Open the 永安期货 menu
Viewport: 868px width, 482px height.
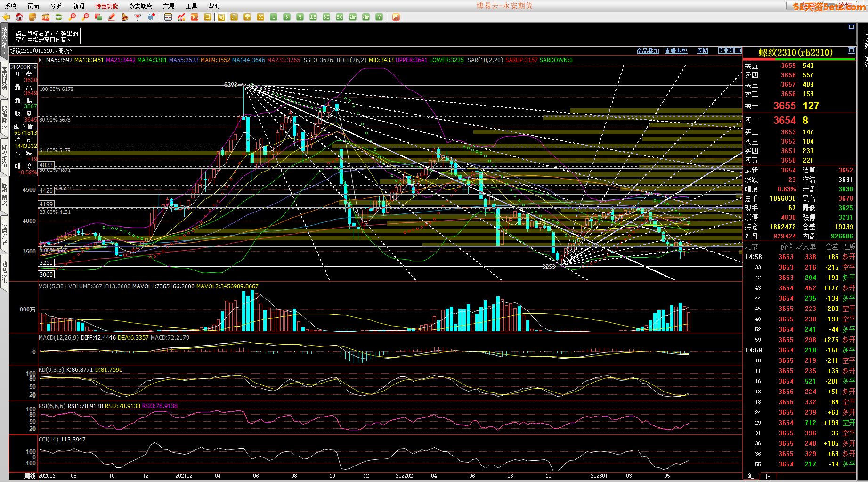(x=141, y=6)
